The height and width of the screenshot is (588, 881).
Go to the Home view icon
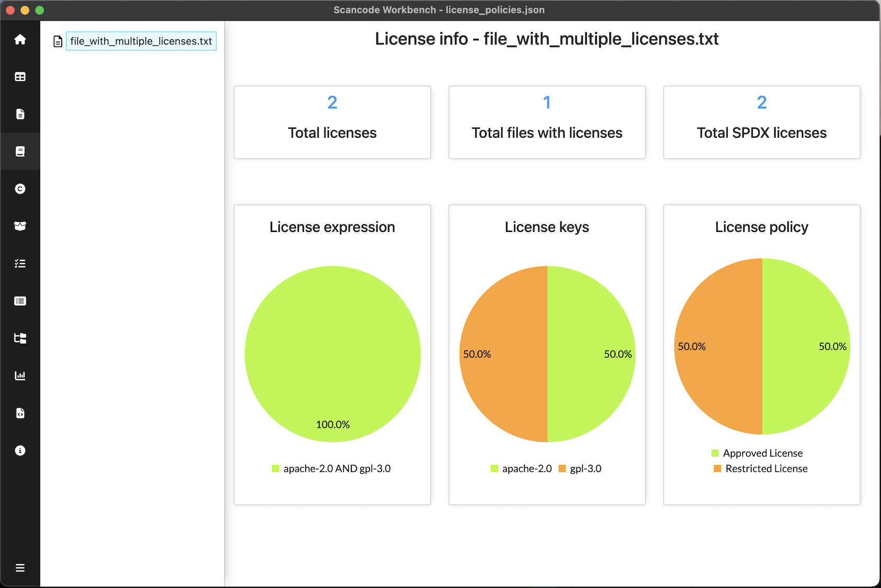click(20, 39)
